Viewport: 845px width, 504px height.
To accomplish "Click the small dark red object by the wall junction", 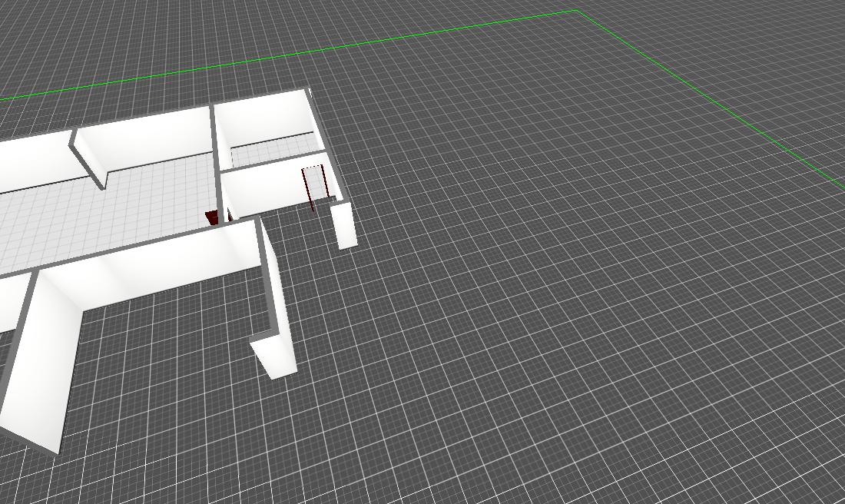I will click(212, 217).
